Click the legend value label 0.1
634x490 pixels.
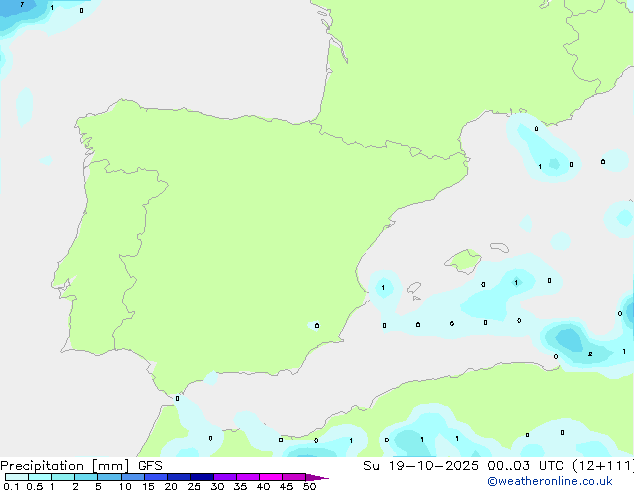point(9,487)
